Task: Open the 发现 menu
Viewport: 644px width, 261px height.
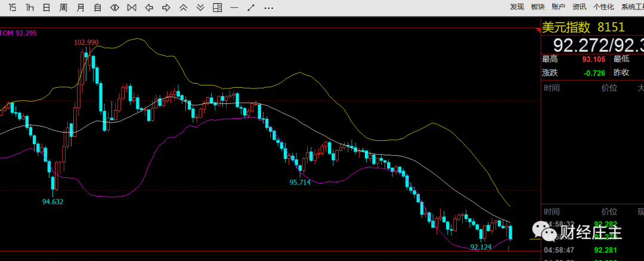Action: (x=517, y=7)
